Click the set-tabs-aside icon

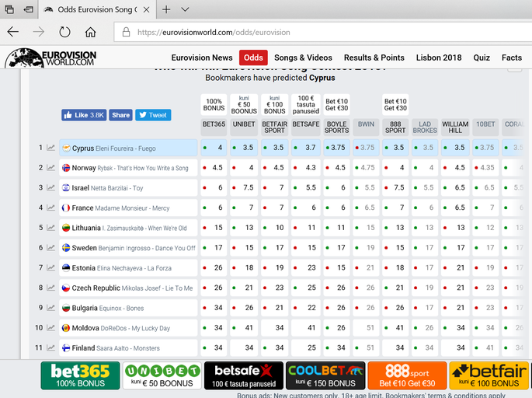click(28, 9)
